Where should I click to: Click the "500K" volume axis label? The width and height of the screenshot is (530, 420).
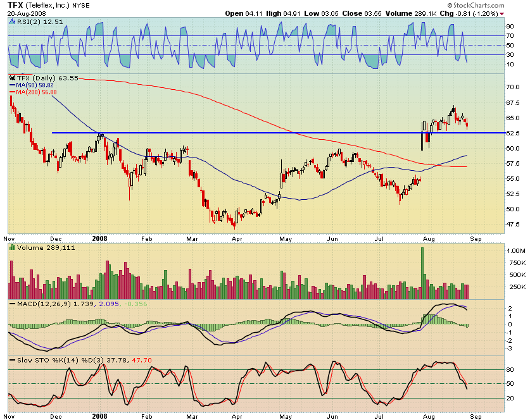point(517,275)
